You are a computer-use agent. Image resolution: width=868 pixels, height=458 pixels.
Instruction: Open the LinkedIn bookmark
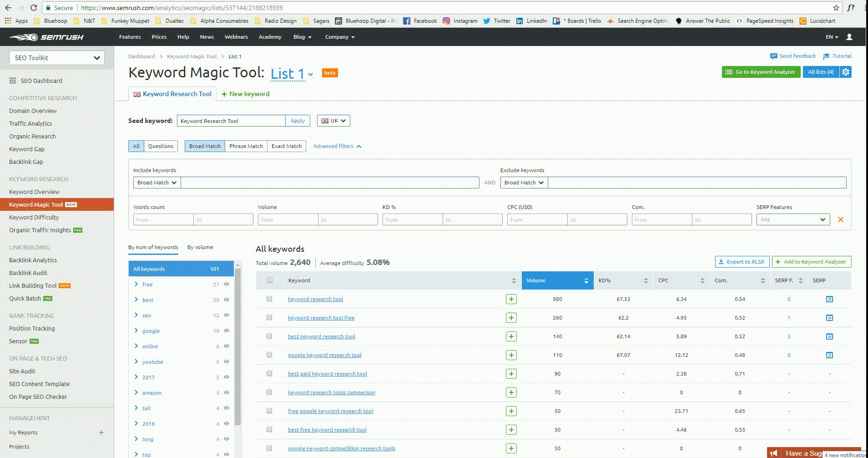click(x=531, y=20)
